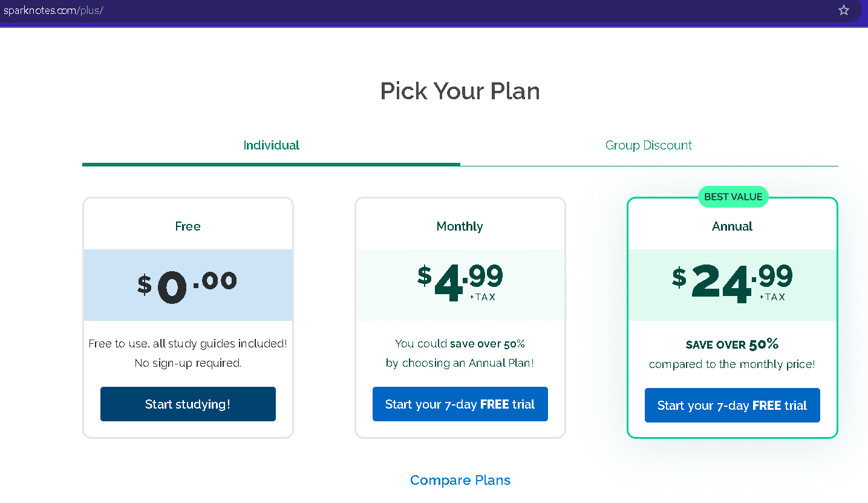Screen dimensions: 868x503
Task: Click the Pick Your Plan heading
Action: 460,91
